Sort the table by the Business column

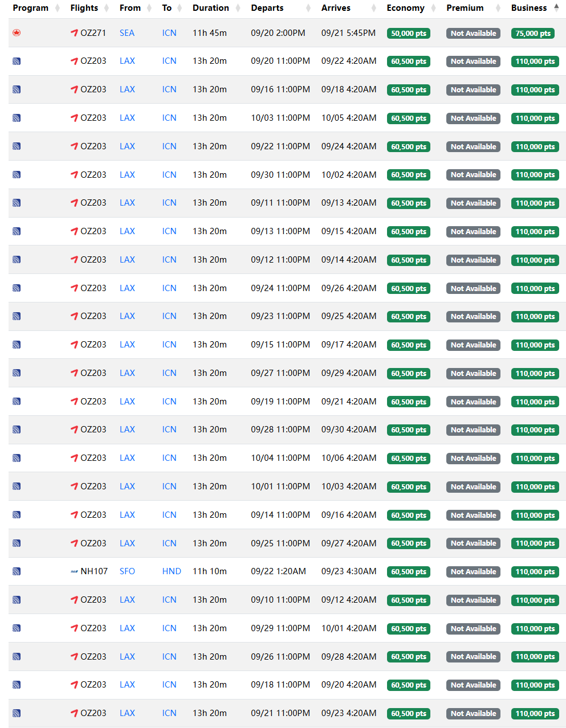(529, 8)
